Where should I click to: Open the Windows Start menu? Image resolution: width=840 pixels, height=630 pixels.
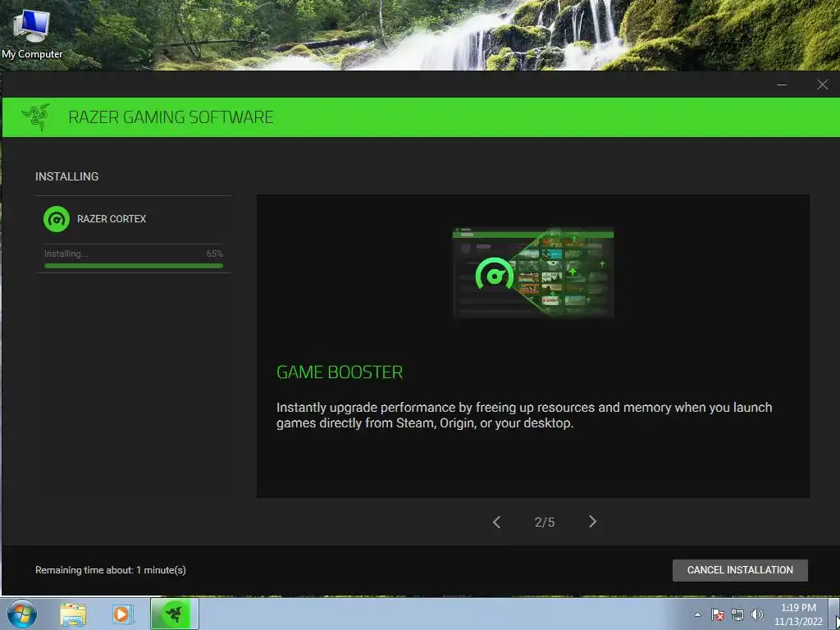point(22,614)
